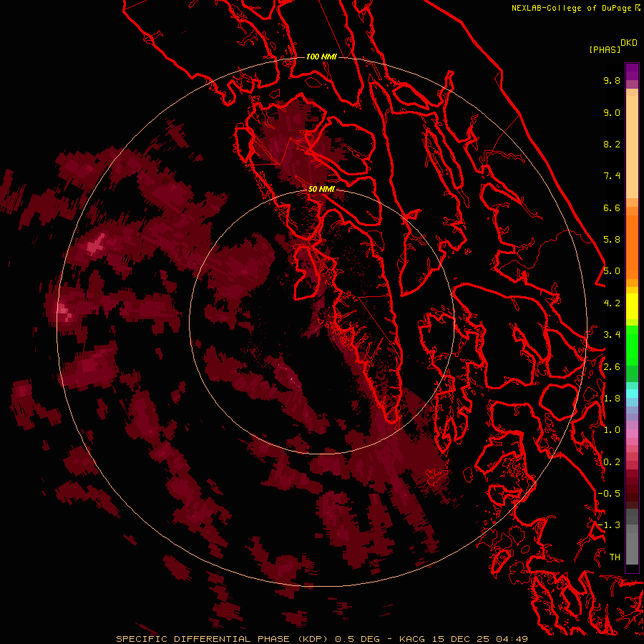Screen dimensions: 644x644
Task: Click the -0.5 scale value
Action: click(609, 494)
